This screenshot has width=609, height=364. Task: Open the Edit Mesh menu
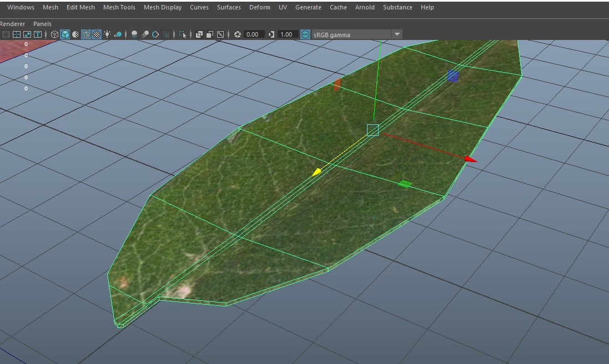80,7
